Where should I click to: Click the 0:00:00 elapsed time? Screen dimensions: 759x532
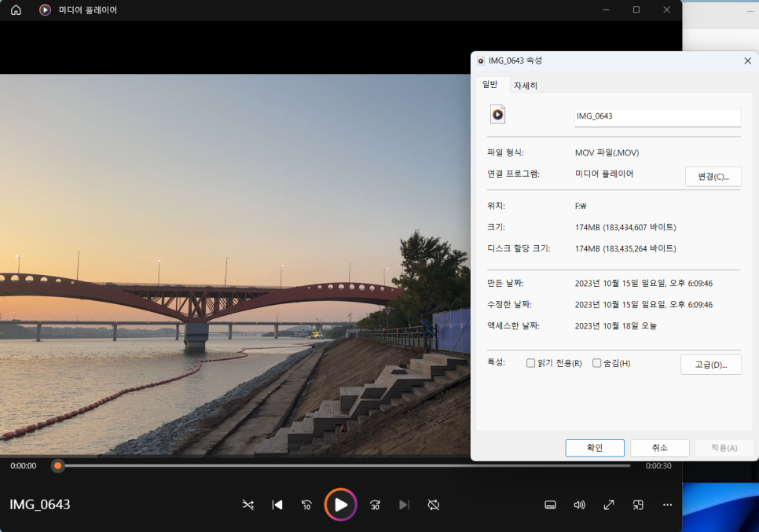pos(24,466)
